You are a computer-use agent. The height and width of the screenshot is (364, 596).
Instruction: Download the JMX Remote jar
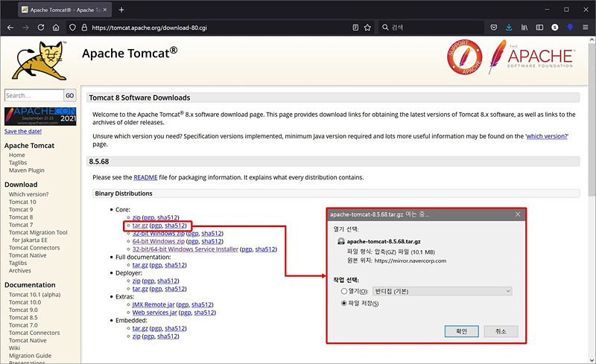point(153,304)
